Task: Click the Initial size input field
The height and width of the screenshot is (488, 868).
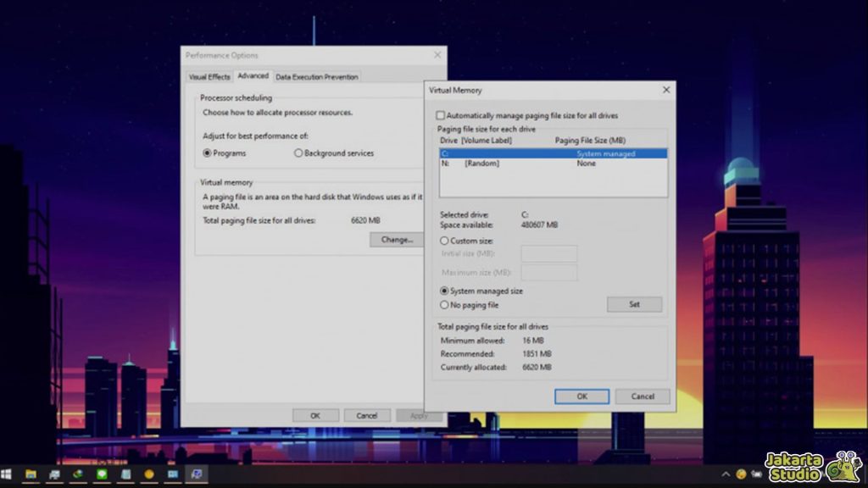Action: [548, 254]
